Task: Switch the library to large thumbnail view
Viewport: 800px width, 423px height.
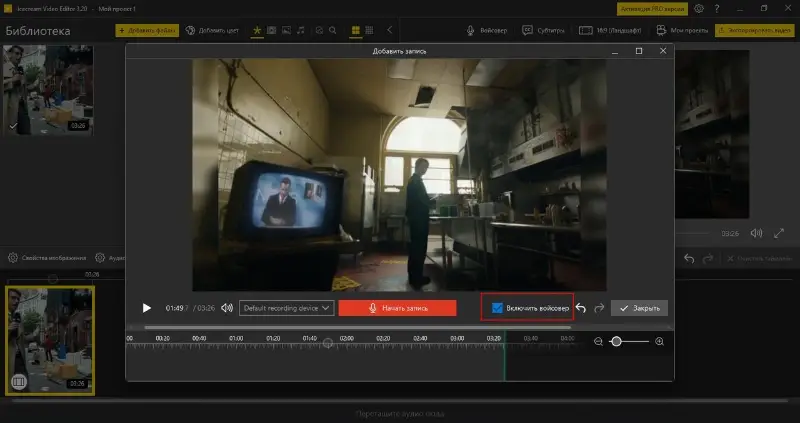Action: tap(356, 31)
